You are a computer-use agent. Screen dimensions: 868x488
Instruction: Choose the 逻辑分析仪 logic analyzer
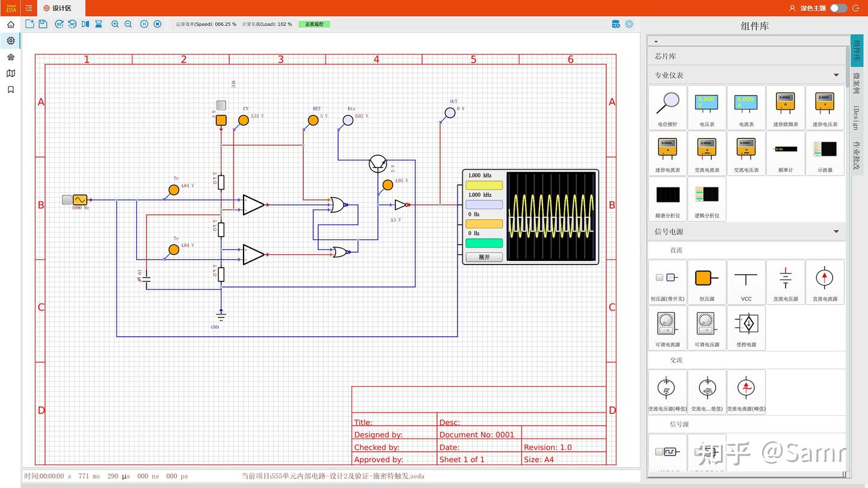click(x=706, y=198)
